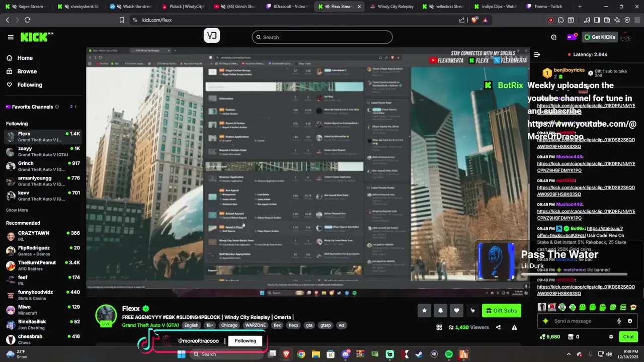Open Brave Wallet icon in toolbar
Viewport: 644px width, 362px height.
607,20
